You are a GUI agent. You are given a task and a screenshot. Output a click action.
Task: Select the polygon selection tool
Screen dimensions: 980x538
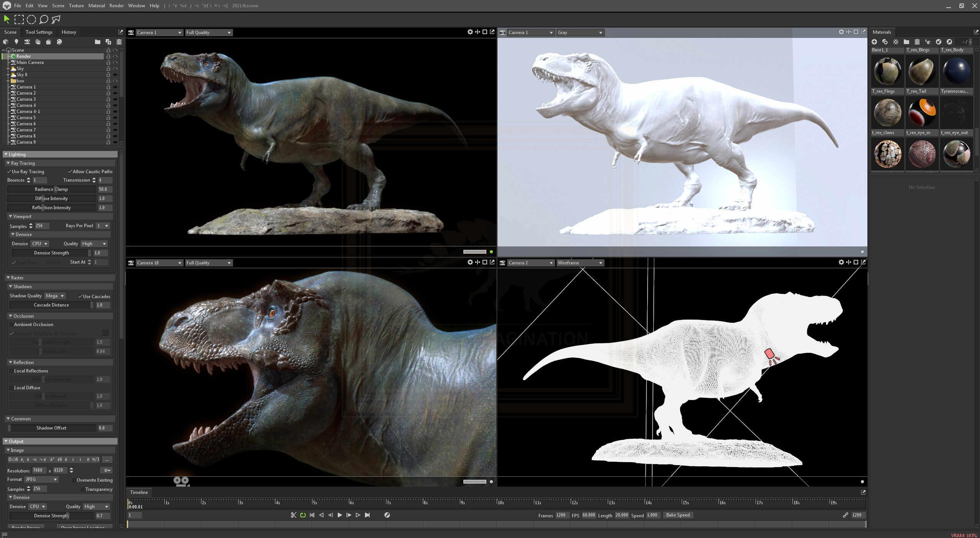click(56, 19)
